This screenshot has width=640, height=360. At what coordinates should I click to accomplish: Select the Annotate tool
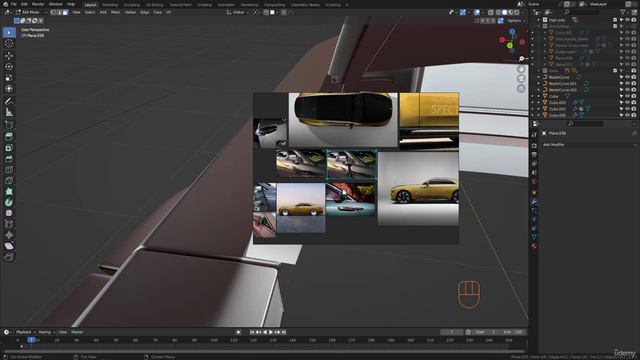click(x=9, y=101)
